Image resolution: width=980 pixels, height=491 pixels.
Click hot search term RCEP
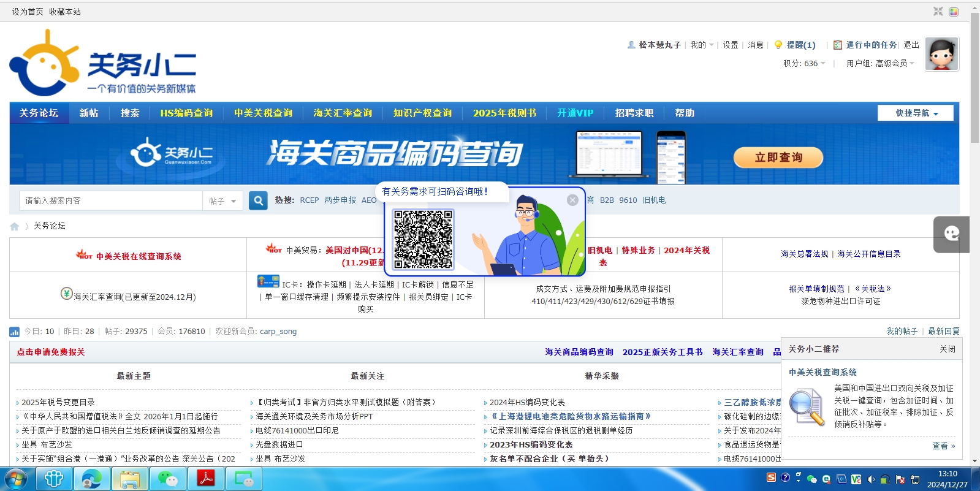coord(310,200)
